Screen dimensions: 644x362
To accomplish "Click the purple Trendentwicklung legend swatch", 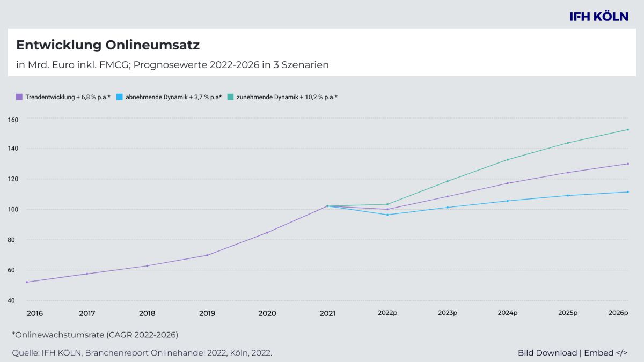I will pyautogui.click(x=19, y=97).
